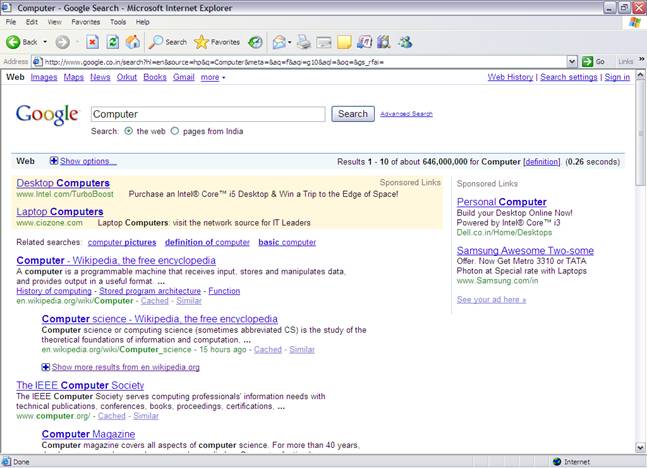Click the Internet Explorer icon in the title bar

click(x=7, y=7)
